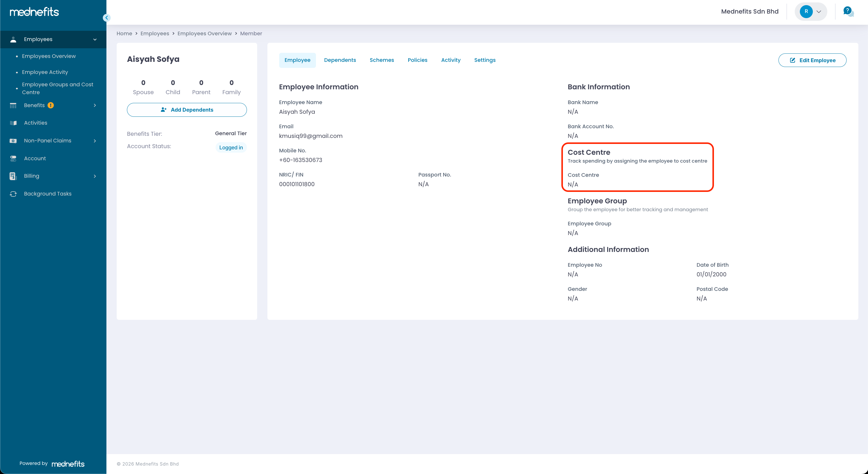
Task: Click the Benefits warning badge icon
Action: (51, 105)
